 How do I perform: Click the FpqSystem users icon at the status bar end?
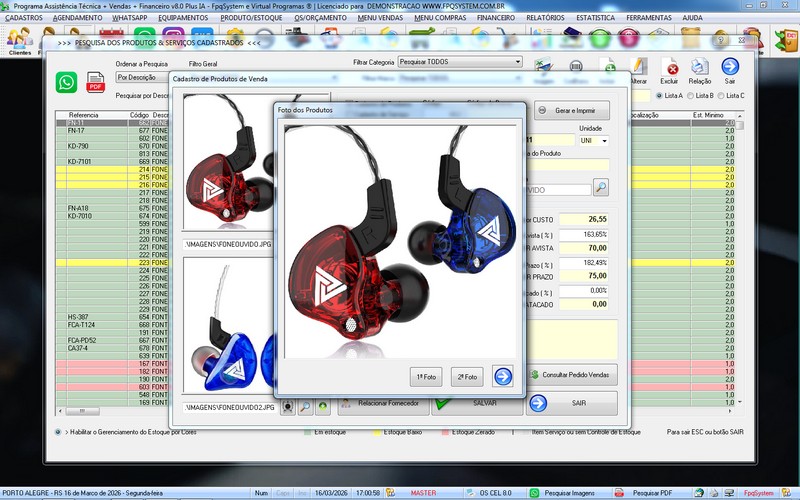[786, 493]
